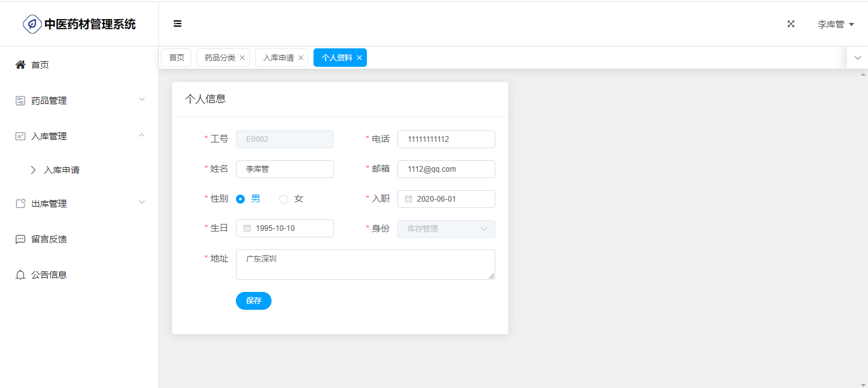Close the 入库申请 tab

(301, 58)
